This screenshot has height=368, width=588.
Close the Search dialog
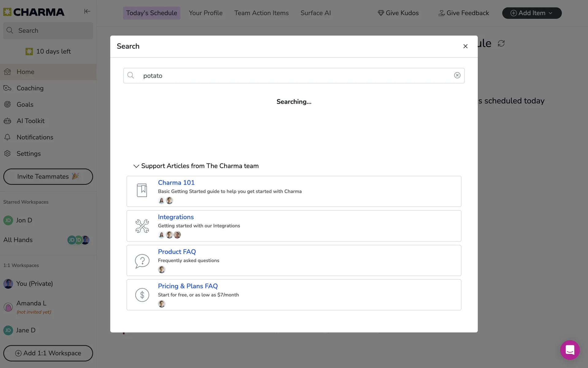465,46
